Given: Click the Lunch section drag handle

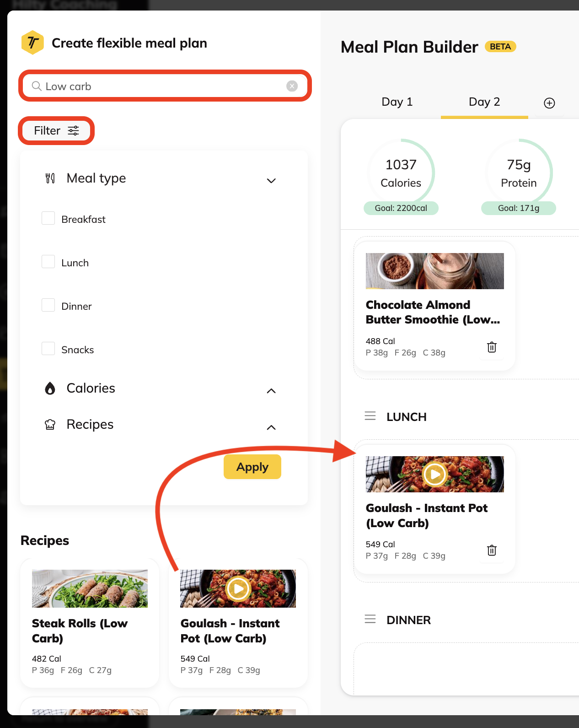Looking at the screenshot, I should point(370,416).
